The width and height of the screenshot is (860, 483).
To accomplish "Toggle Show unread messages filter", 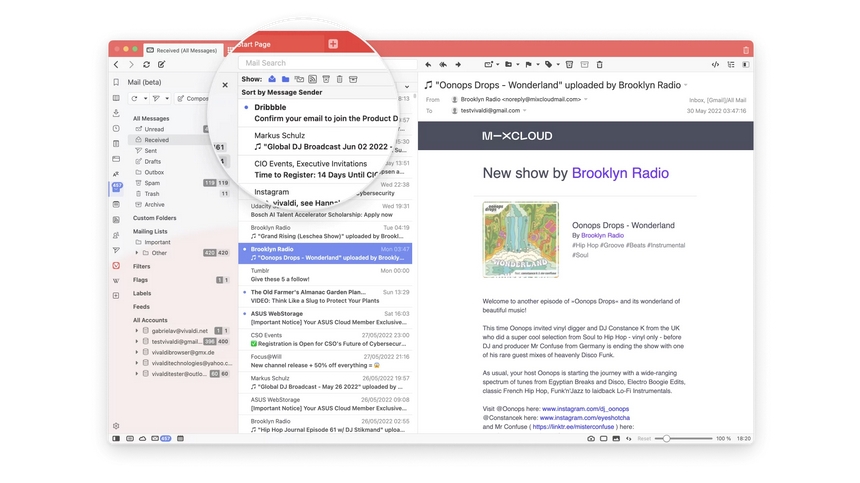I will [272, 79].
